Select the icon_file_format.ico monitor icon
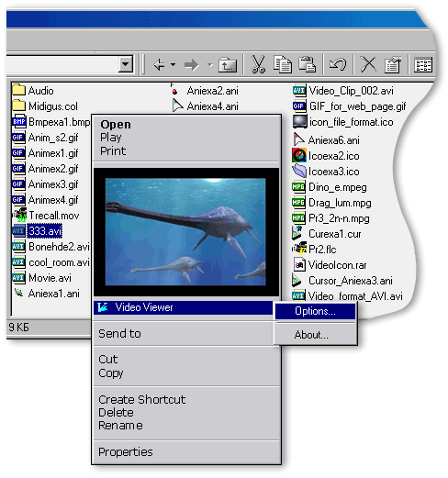This screenshot has width=448, height=478. point(299,122)
